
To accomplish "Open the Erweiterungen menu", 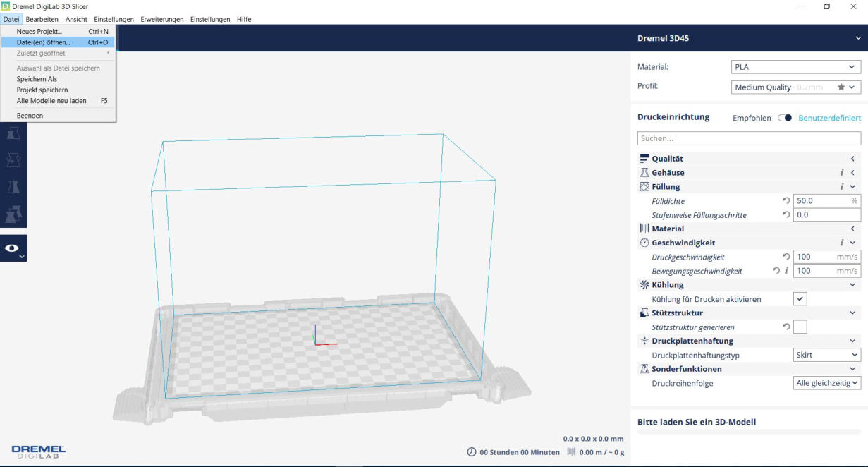I will [162, 19].
